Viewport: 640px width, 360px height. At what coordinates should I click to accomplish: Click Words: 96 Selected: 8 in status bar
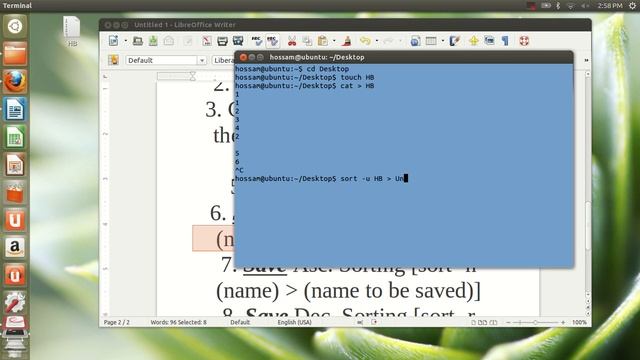[x=178, y=322]
